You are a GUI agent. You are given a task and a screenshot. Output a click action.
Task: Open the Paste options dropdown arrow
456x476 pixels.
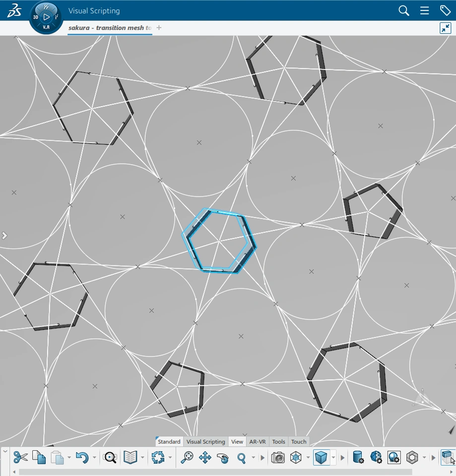[69, 458]
